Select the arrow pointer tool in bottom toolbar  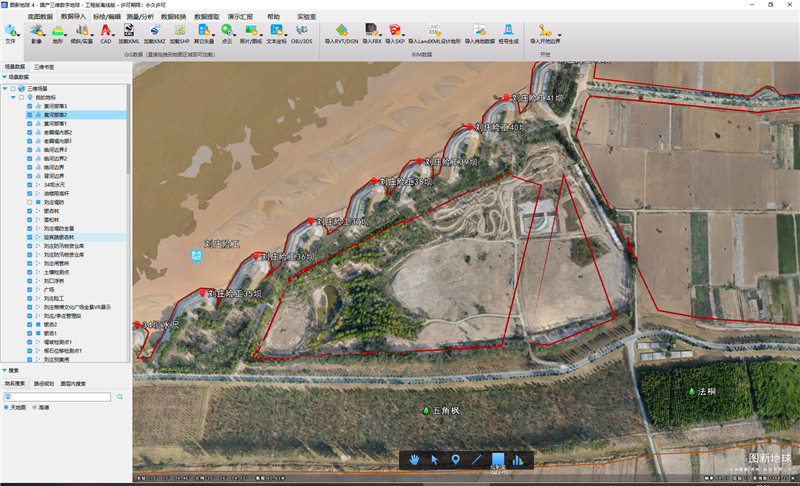(435, 459)
